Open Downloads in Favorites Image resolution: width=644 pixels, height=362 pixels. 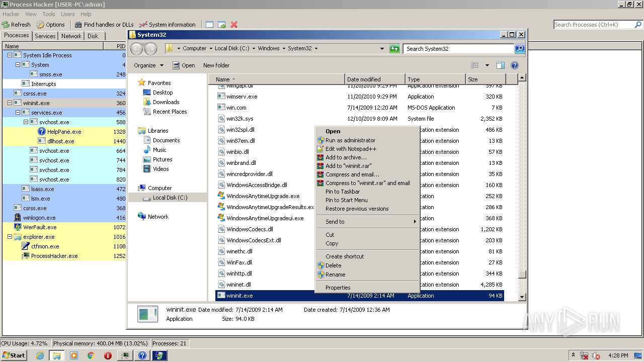tap(166, 102)
